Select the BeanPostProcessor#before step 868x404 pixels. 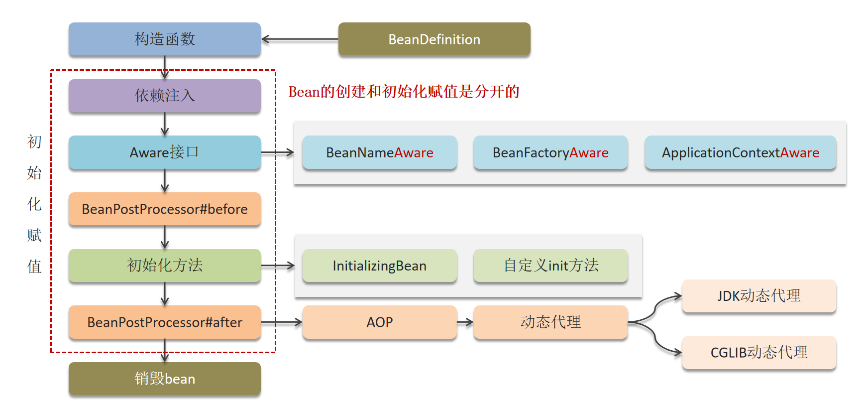164,209
